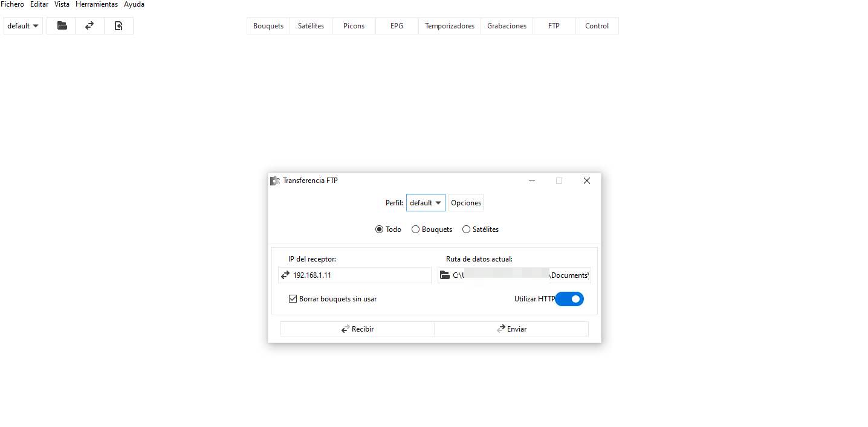This screenshot has height=427, width=868.
Task: Click the open folder icon in toolbar
Action: 61,26
